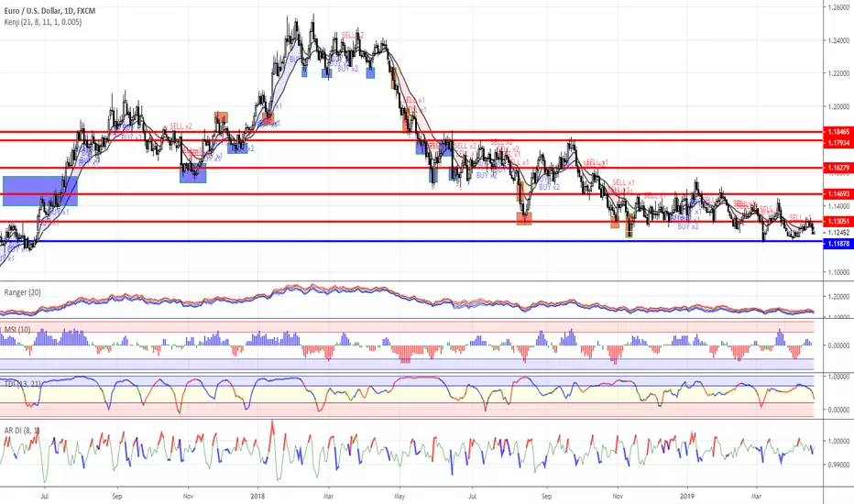The image size is (854, 504).
Task: Click the 1.13051 red price label
Action: coord(838,221)
